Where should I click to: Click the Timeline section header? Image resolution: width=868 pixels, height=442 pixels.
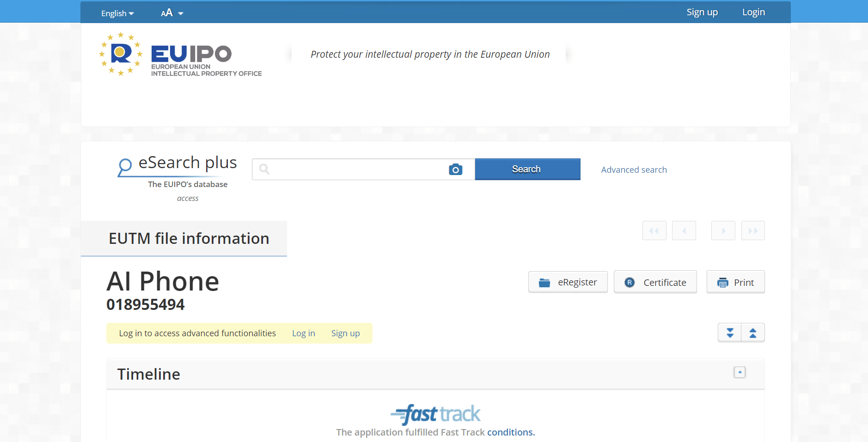coord(435,374)
